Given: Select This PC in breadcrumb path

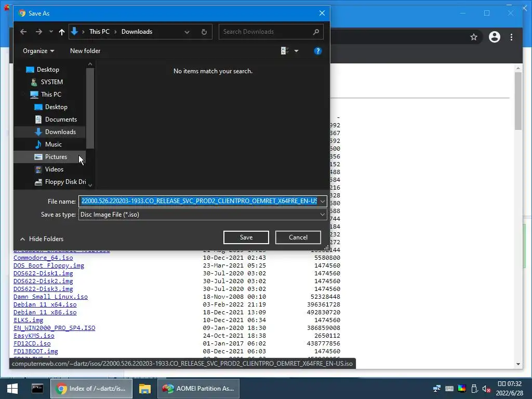Looking at the screenshot, I should [99, 32].
